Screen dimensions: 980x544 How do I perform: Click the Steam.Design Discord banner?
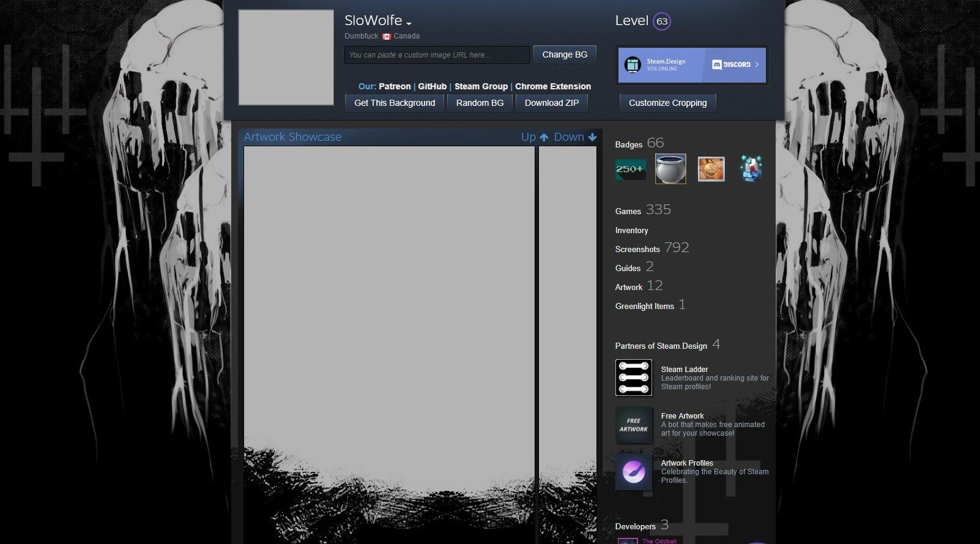point(692,65)
